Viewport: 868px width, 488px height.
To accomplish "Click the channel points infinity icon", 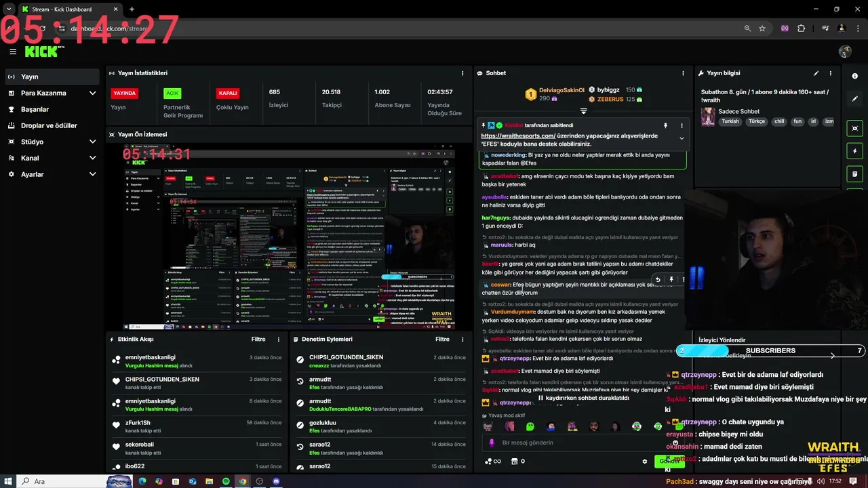I will tap(493, 462).
